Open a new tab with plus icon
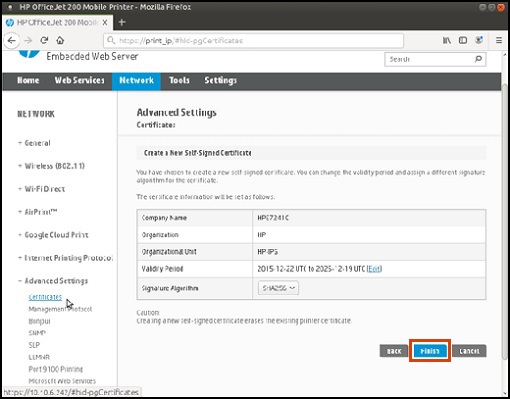Image resolution: width=510 pixels, height=399 pixels. point(122,22)
